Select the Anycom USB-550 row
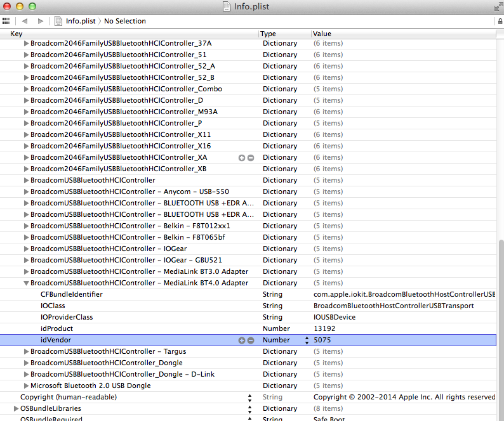504x421 pixels. tap(129, 191)
